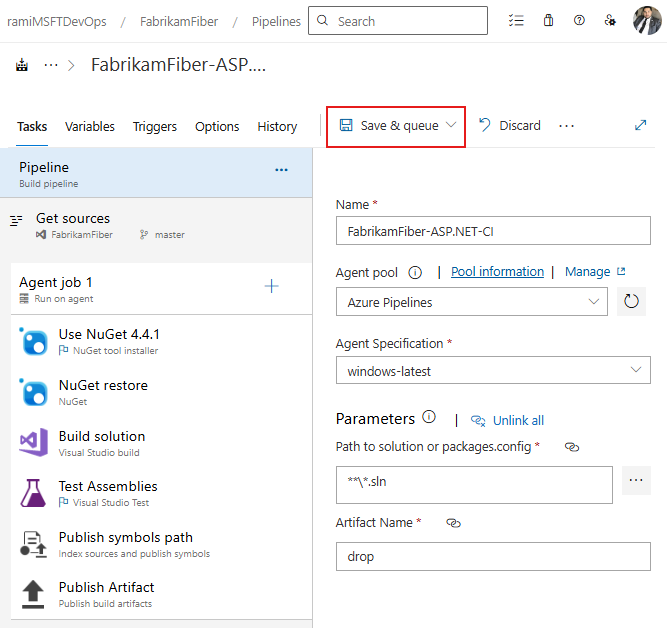This screenshot has width=667, height=628.
Task: Click the Search box
Action: coord(398,20)
